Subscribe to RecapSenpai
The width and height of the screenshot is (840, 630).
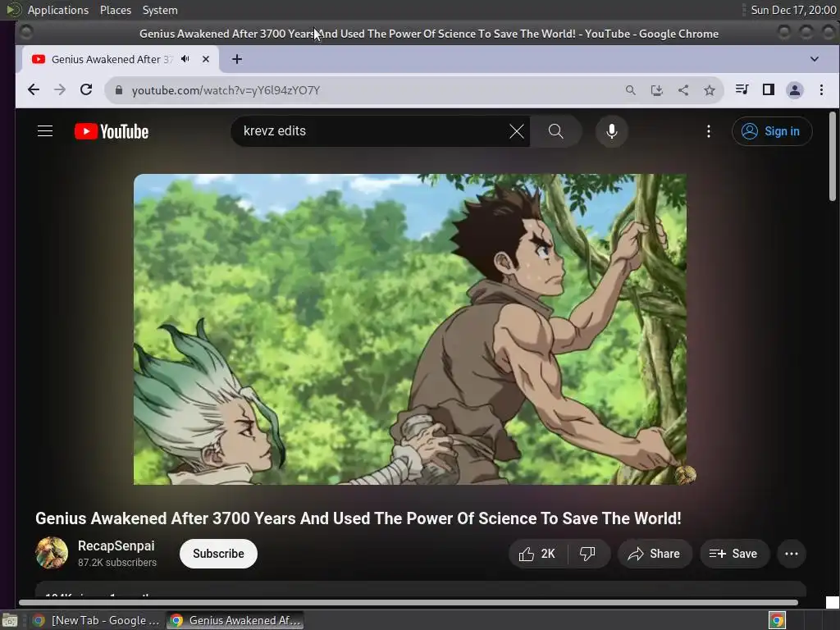218,554
